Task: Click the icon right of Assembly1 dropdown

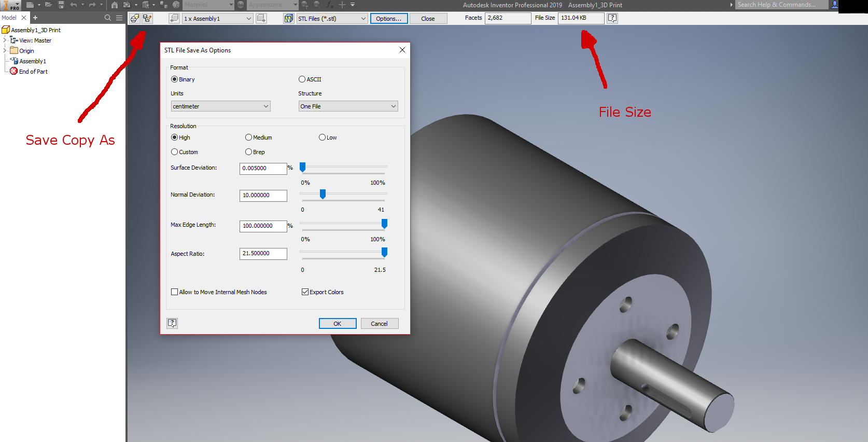Action: tap(261, 18)
